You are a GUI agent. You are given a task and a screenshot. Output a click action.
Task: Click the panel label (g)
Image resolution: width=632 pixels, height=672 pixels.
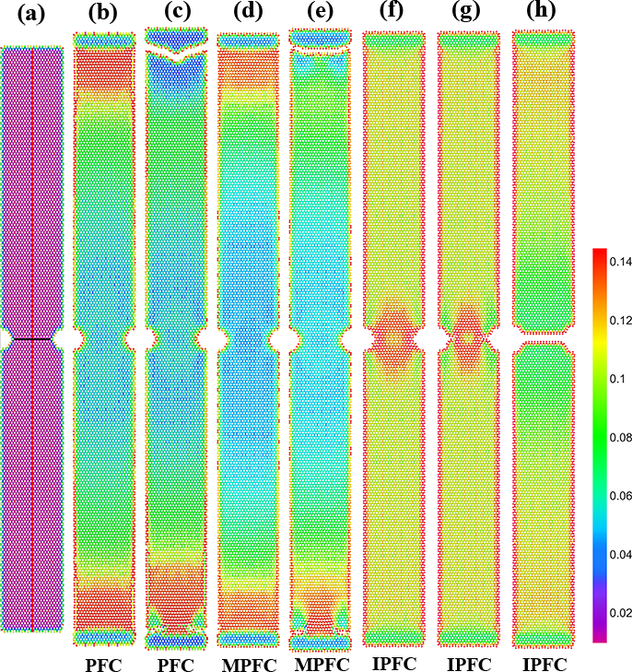[x=466, y=12]
